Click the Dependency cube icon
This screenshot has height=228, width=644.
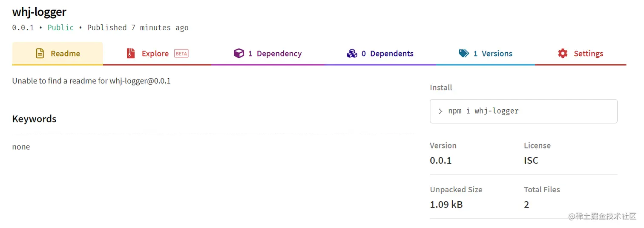tap(239, 54)
